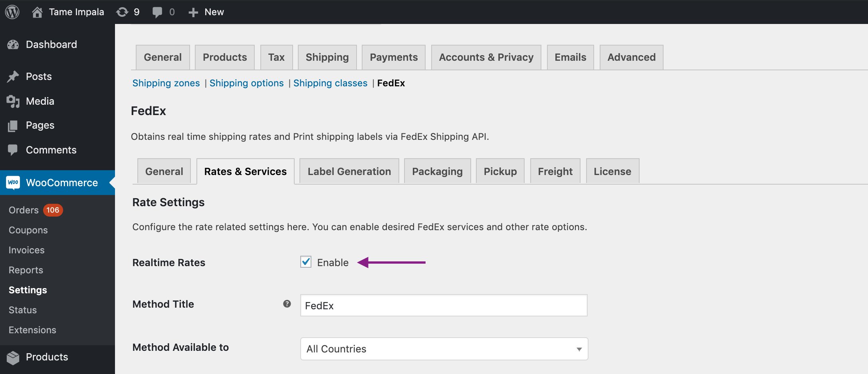Image resolution: width=868 pixels, height=374 pixels.
Task: Toggle the Realtime Rates Enable checkbox
Action: pos(306,262)
